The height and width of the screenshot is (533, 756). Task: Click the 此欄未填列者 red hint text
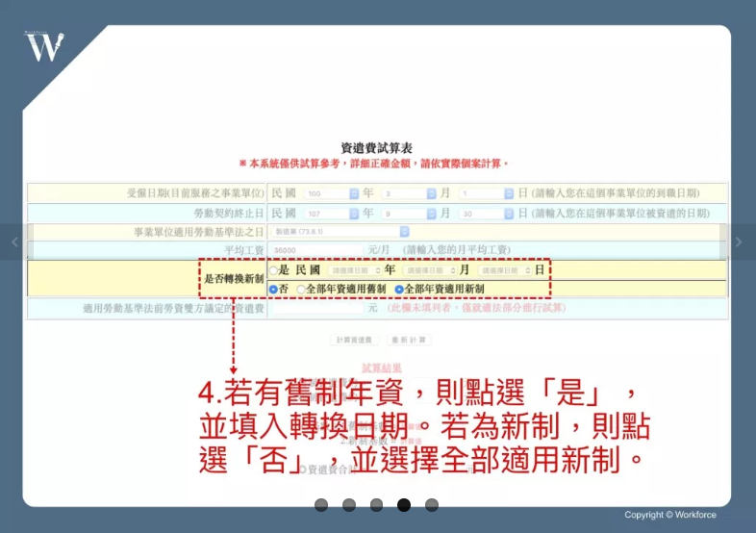(476, 308)
